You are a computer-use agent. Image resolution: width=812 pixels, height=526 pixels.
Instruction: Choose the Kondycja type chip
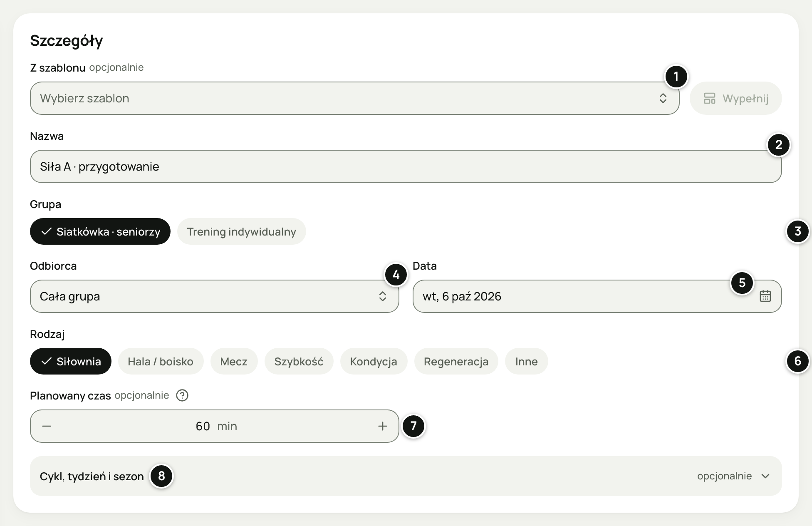pos(374,361)
